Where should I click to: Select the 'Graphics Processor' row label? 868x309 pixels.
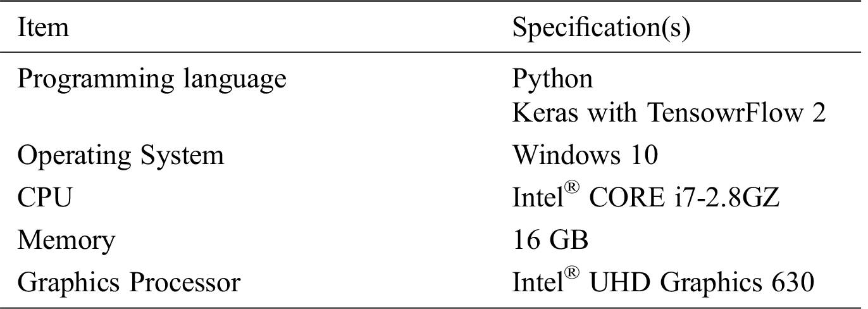pos(128,282)
